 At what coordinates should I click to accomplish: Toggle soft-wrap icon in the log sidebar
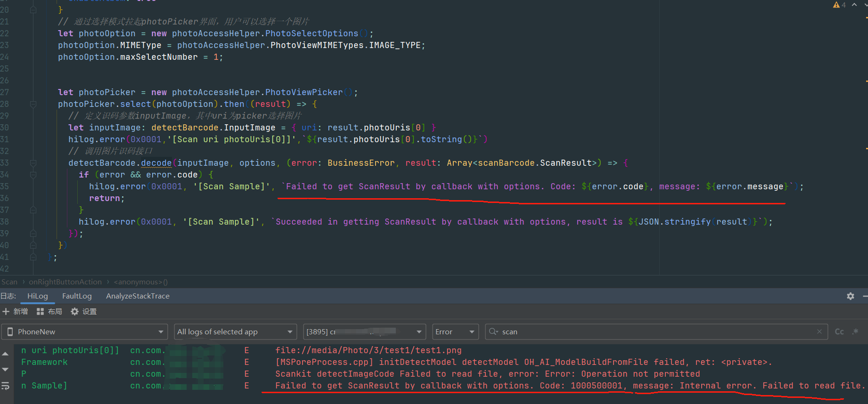point(5,386)
